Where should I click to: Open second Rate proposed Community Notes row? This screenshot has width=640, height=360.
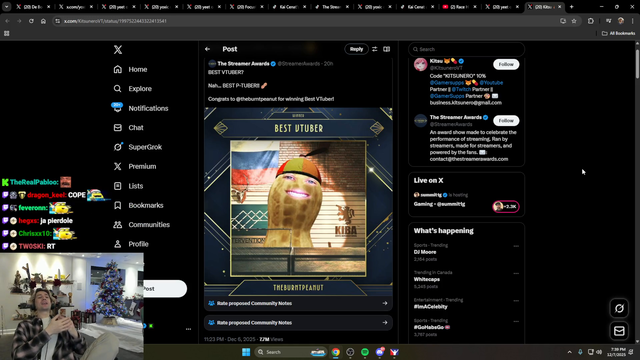(x=298, y=323)
